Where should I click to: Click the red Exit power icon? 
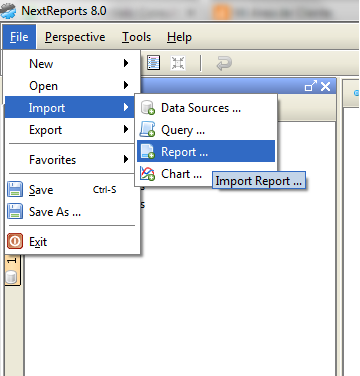tap(15, 241)
